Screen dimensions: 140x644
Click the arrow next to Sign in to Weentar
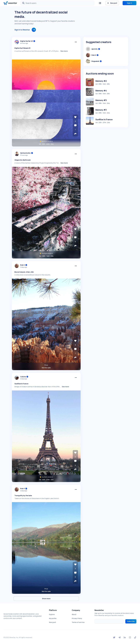pos(34,30)
